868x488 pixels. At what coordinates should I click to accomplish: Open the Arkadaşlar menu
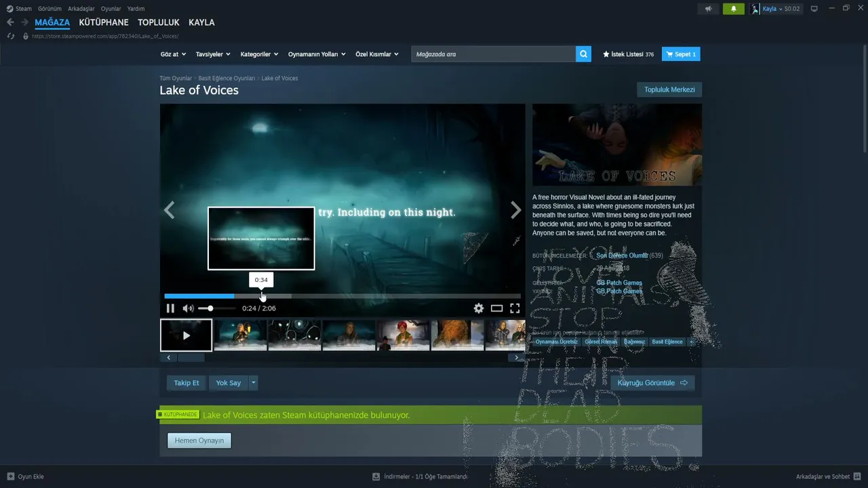[81, 9]
